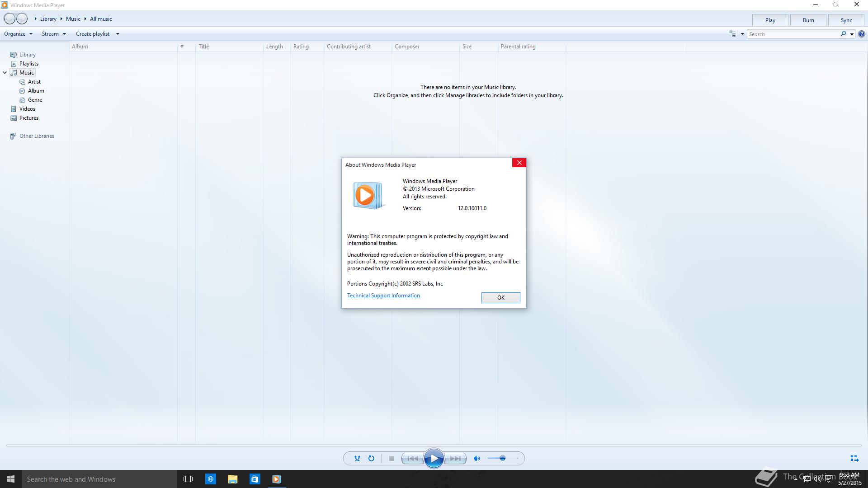
Task: Click the Stop playback button
Action: tap(392, 458)
